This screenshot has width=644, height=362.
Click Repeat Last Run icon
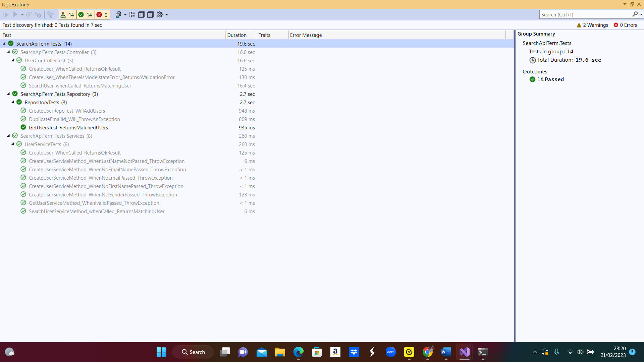pos(29,15)
